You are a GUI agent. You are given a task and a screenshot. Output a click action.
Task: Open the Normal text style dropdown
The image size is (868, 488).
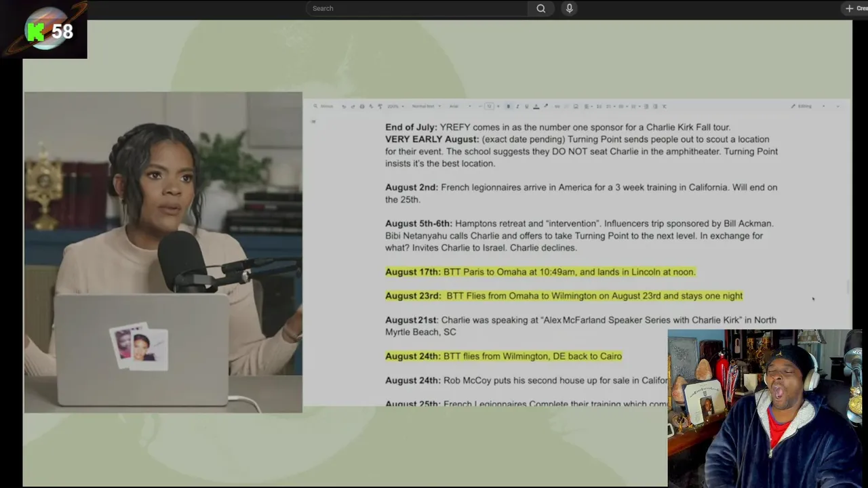426,106
